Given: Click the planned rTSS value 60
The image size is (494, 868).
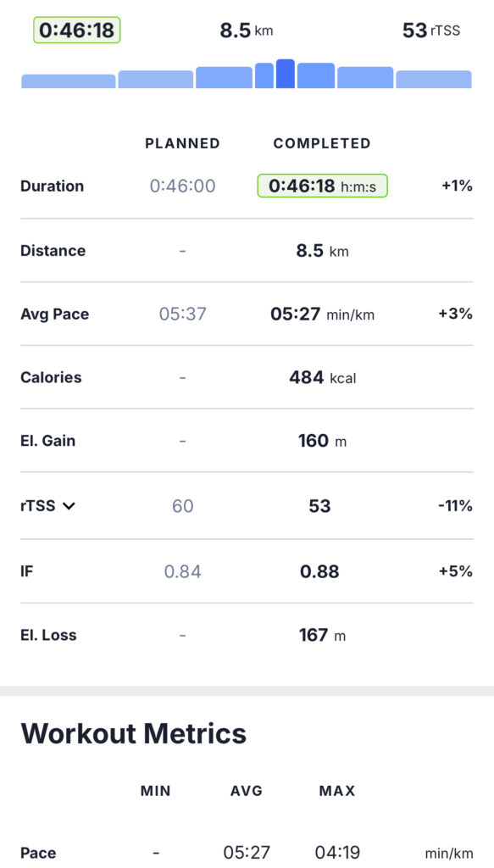Looking at the screenshot, I should coord(182,506).
